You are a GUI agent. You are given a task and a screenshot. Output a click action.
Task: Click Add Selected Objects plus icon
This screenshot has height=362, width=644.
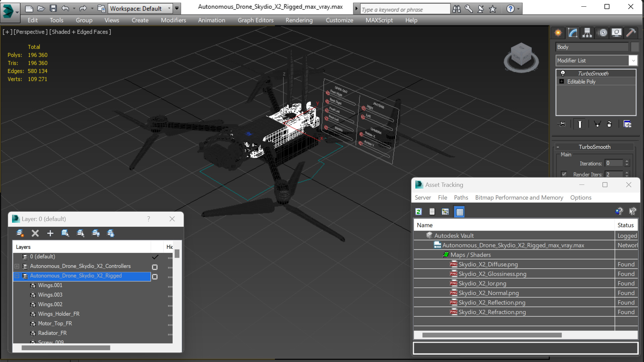coord(50,233)
